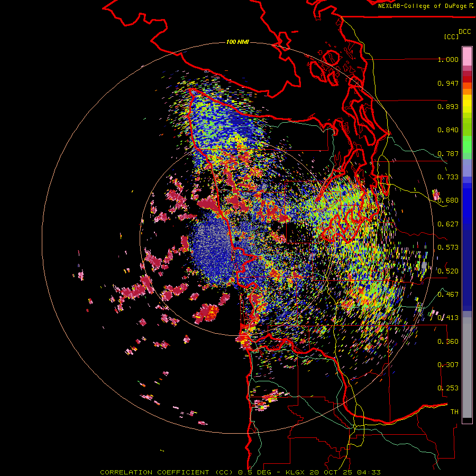Click the 0.253 legend value

click(x=448, y=388)
